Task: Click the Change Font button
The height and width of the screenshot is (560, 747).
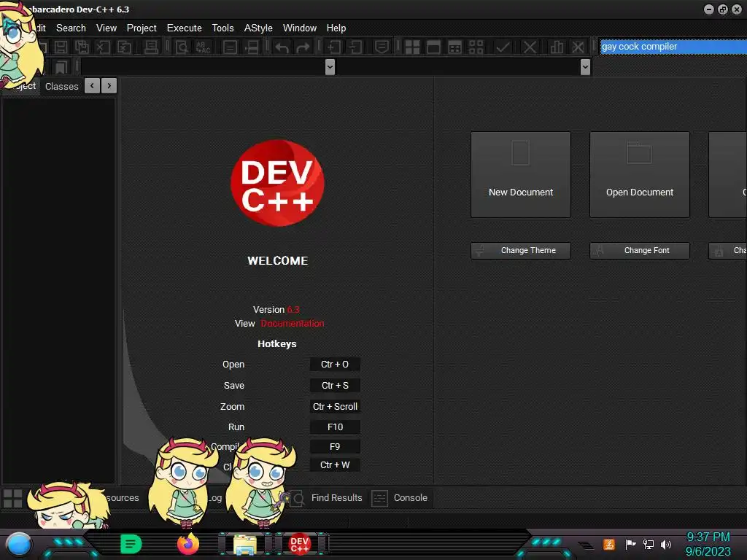Action: point(640,251)
